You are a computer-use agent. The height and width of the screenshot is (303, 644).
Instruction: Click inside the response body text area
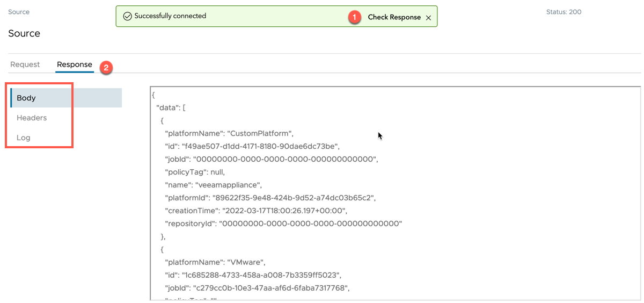(395, 193)
